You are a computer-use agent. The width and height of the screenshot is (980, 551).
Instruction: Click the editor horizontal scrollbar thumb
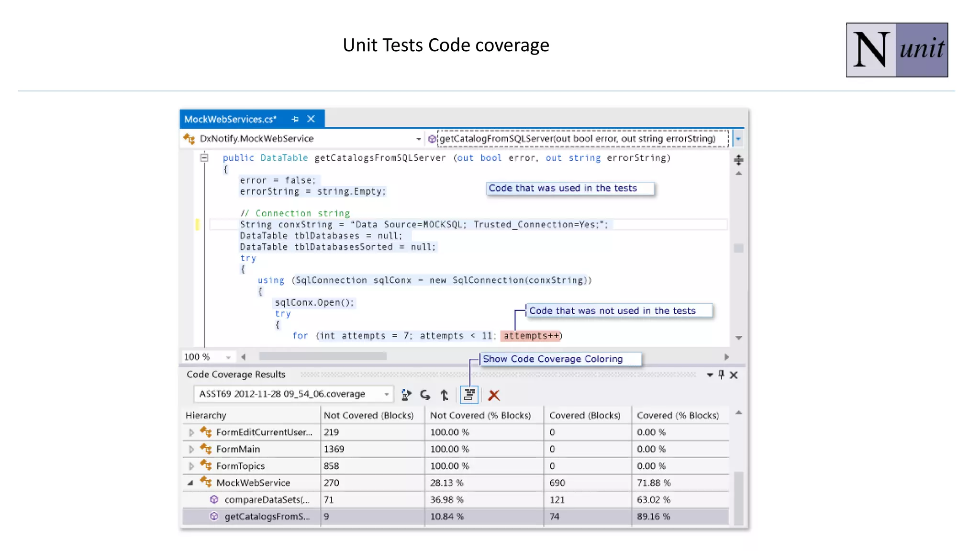pyautogui.click(x=323, y=356)
